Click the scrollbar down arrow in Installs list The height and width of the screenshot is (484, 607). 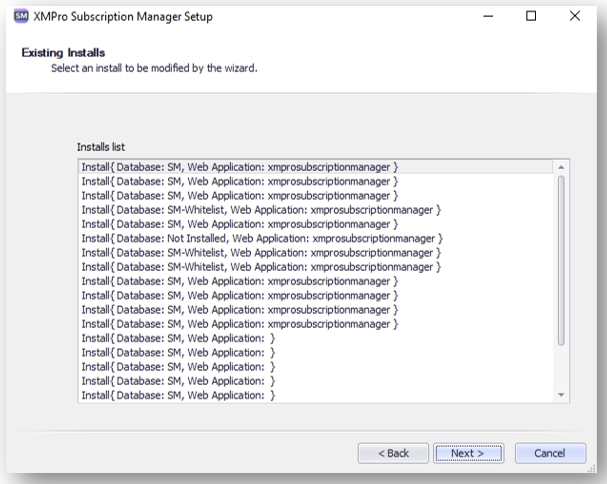pyautogui.click(x=561, y=395)
